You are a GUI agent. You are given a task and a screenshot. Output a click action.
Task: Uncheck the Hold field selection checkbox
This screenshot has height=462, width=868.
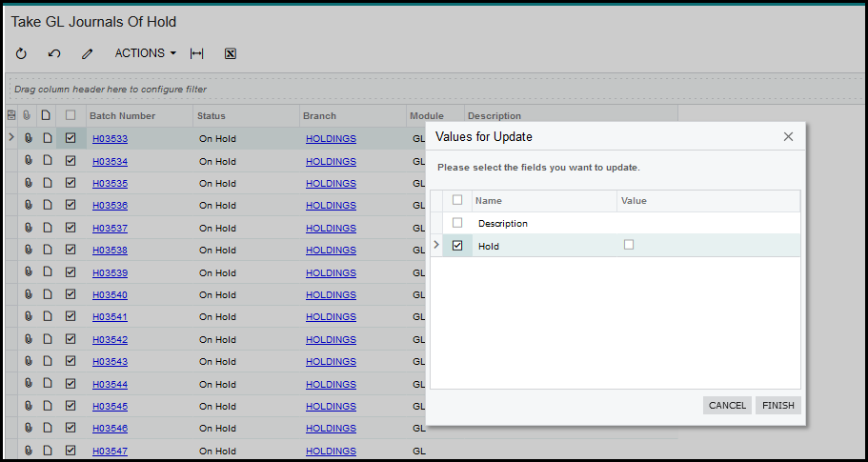click(457, 246)
